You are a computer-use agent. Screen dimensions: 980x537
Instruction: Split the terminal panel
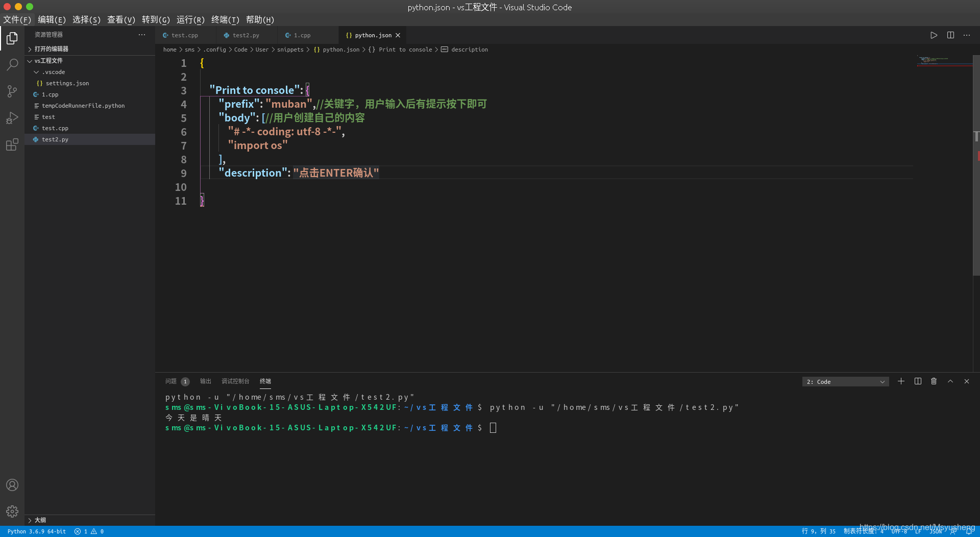918,381
